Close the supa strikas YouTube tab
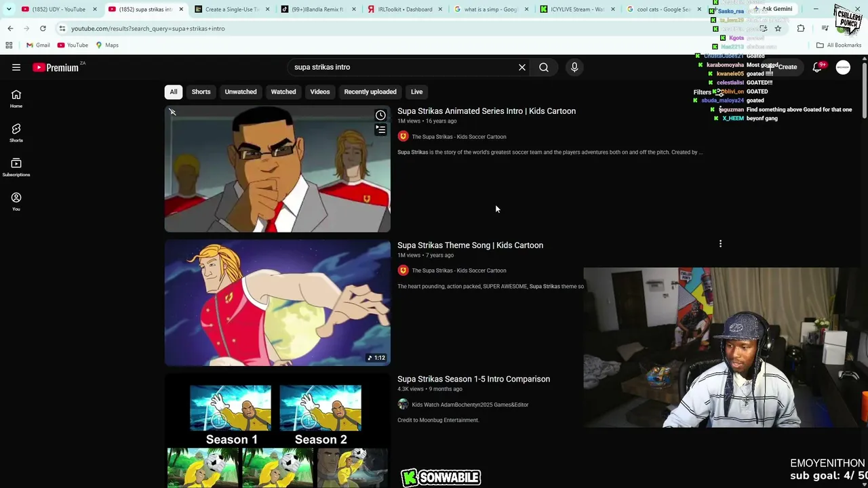 181,9
